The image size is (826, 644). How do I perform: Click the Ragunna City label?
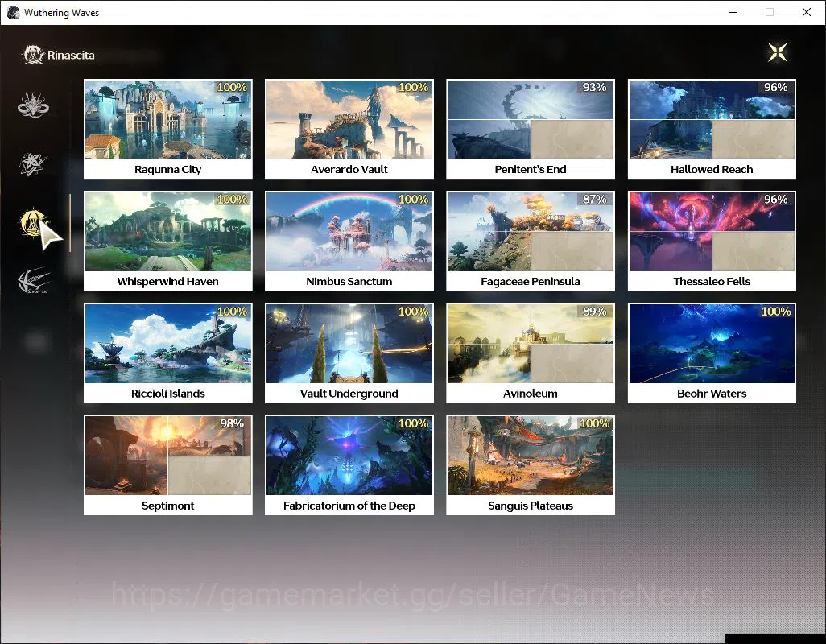pyautogui.click(x=168, y=170)
